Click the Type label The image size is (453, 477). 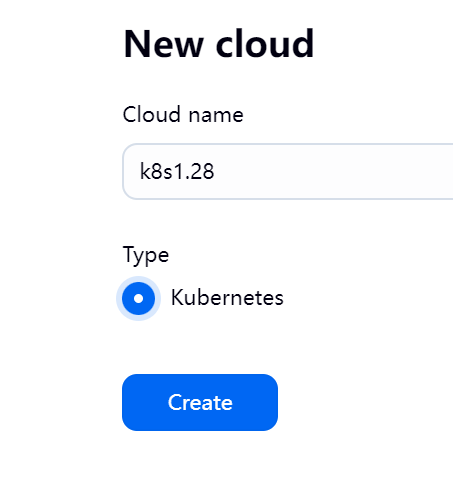(x=146, y=256)
